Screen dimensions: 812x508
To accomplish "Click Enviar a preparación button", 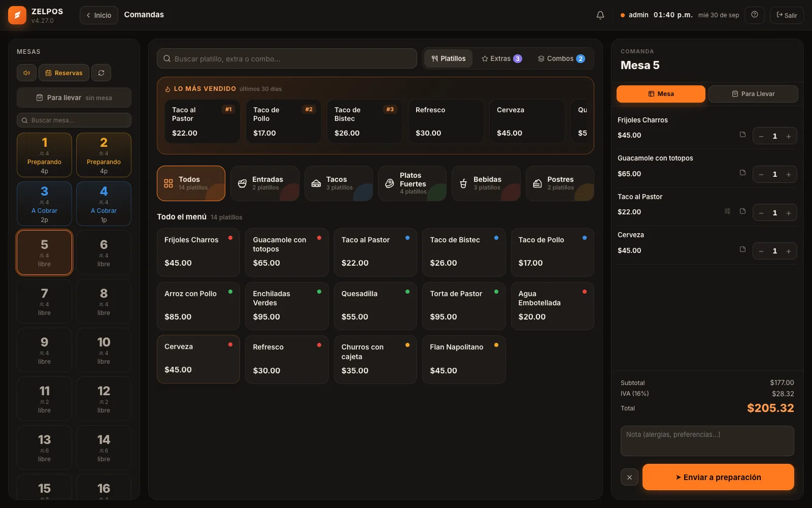I will pos(718,477).
